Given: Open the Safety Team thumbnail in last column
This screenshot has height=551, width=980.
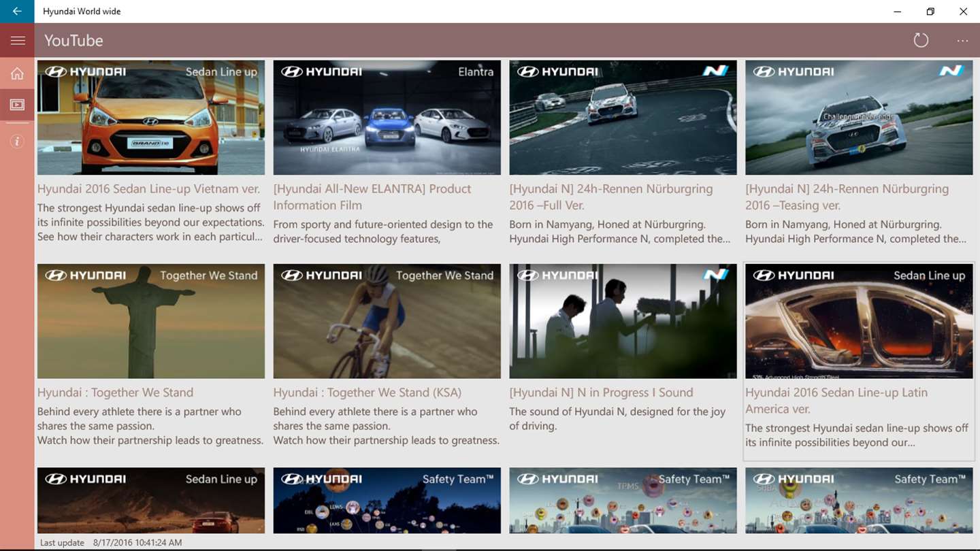Looking at the screenshot, I should point(859,500).
